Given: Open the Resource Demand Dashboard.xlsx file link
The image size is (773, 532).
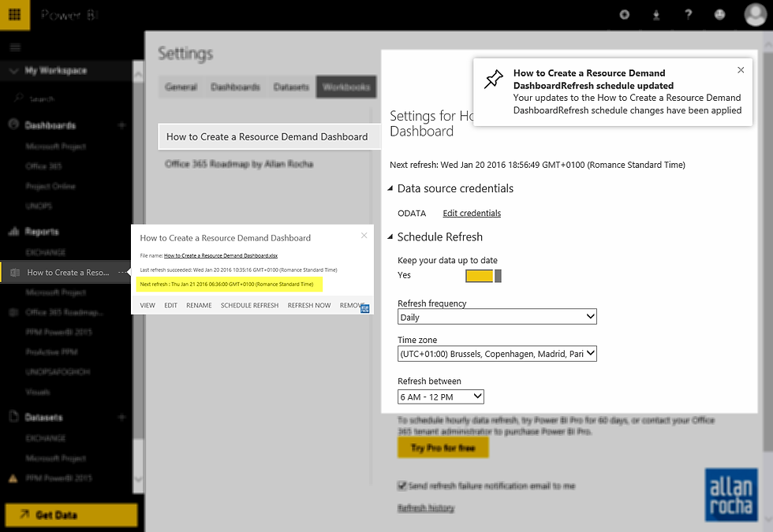Looking at the screenshot, I should click(220, 255).
